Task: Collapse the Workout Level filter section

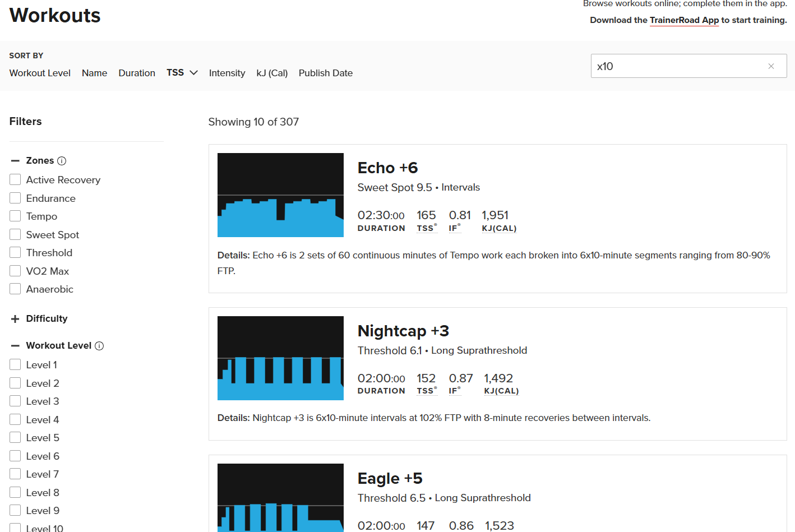Action: [15, 346]
